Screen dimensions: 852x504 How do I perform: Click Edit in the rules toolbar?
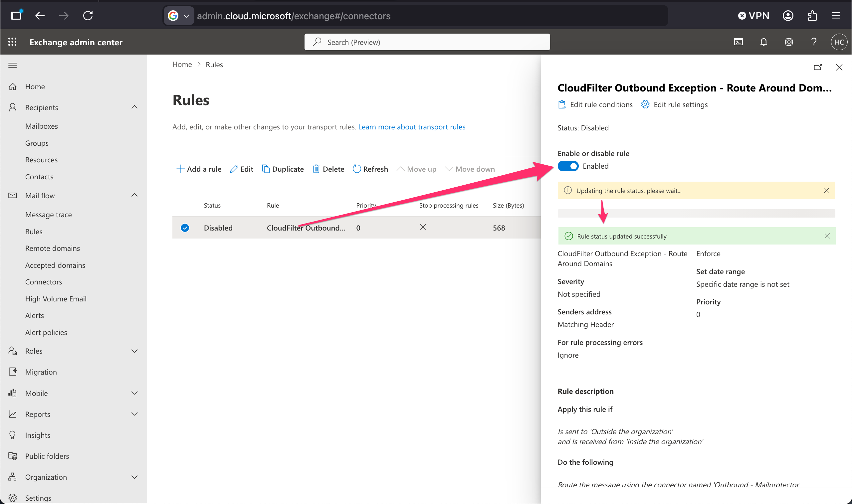click(x=242, y=169)
